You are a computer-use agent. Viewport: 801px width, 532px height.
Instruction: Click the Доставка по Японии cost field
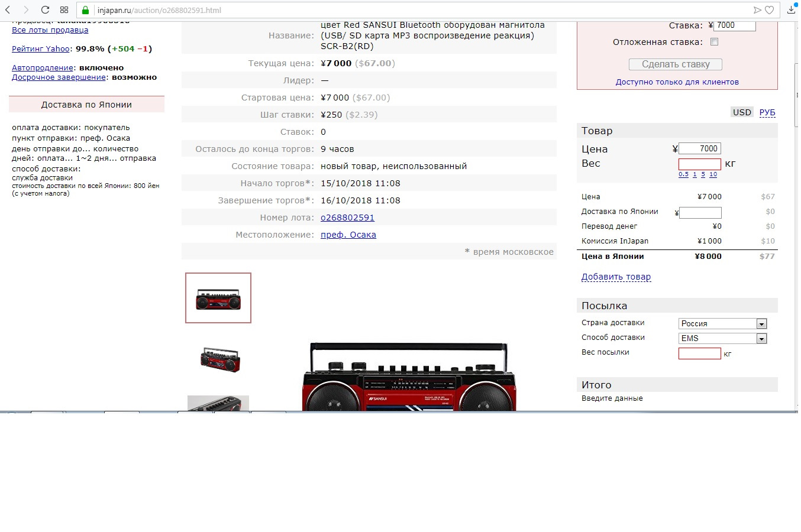(700, 212)
